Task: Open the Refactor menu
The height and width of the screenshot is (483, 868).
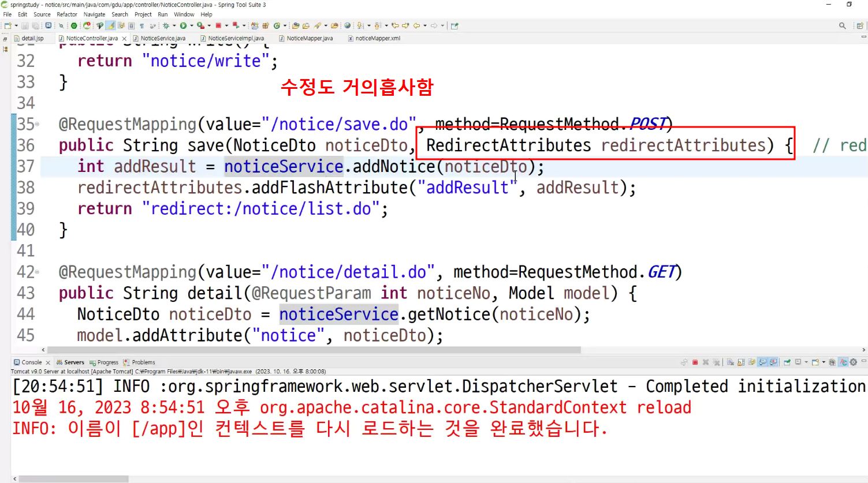Action: [x=67, y=14]
